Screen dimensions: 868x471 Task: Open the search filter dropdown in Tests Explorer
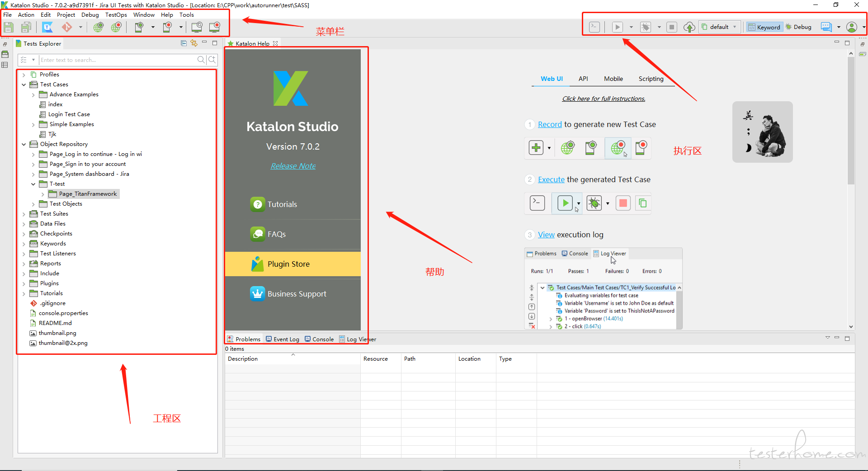(33, 60)
